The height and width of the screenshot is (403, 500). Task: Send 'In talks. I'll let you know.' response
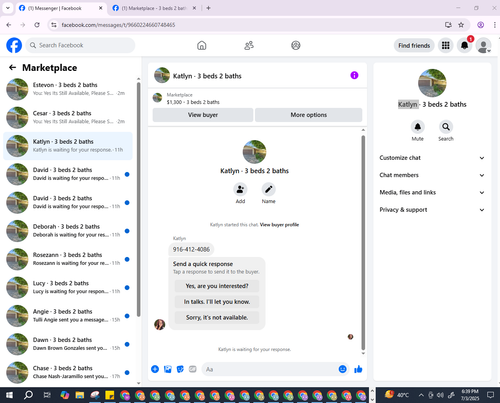[217, 302]
